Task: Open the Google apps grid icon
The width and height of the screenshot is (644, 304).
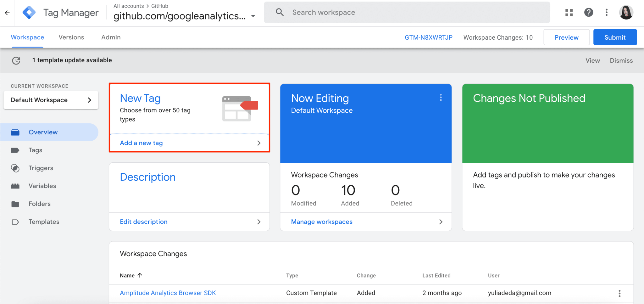Action: [x=569, y=13]
